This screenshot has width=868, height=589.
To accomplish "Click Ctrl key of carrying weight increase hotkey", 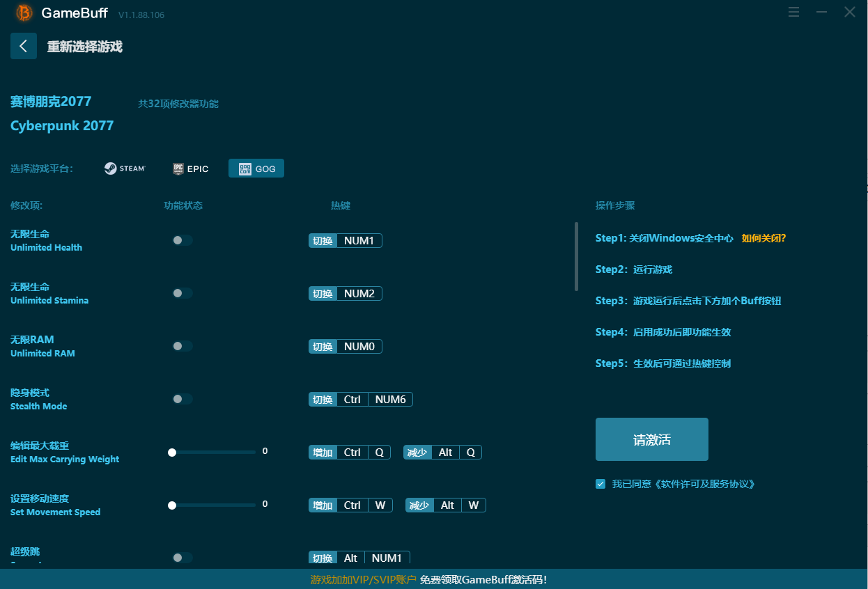I will tap(352, 453).
